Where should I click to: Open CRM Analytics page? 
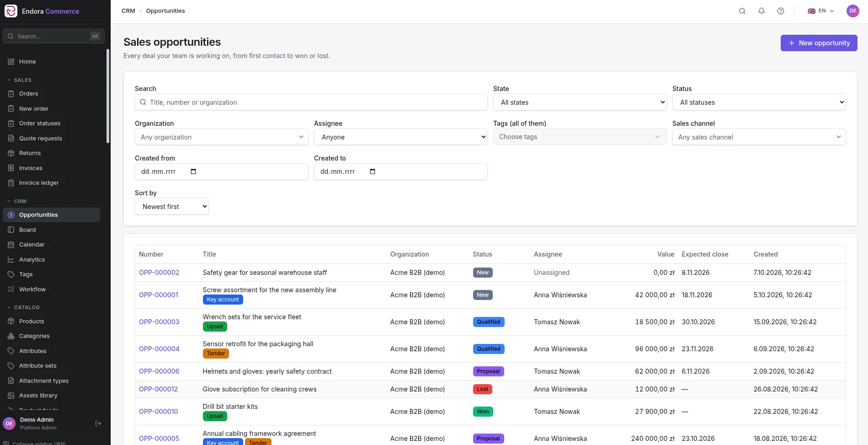click(x=51, y=260)
